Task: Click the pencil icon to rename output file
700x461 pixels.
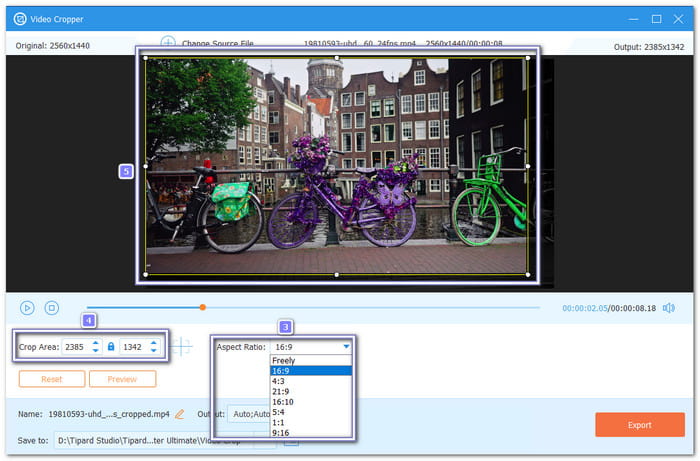Action: point(180,413)
